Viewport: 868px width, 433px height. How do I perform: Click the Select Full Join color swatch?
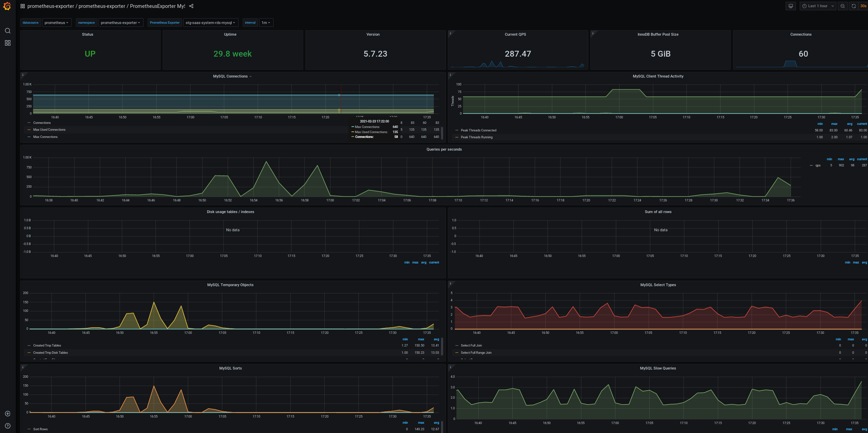click(x=456, y=346)
